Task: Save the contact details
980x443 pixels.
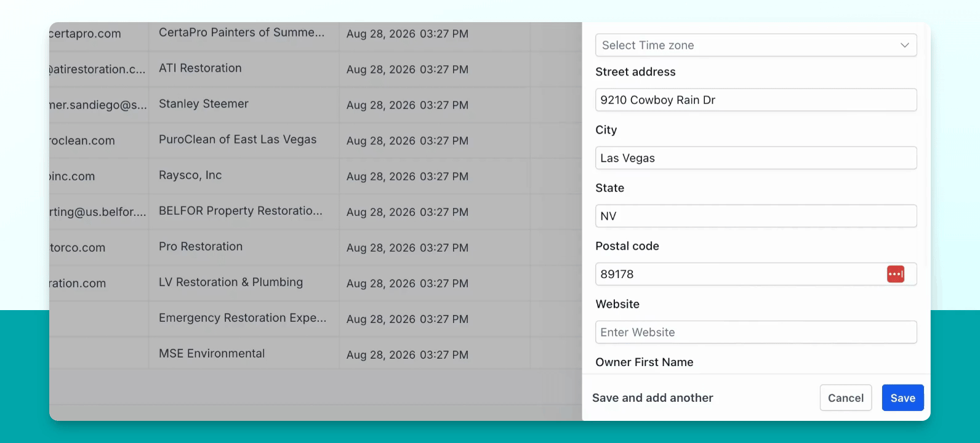Action: point(902,398)
